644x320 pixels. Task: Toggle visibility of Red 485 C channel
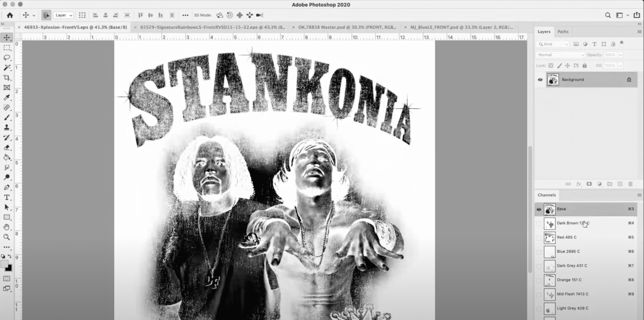coord(539,237)
